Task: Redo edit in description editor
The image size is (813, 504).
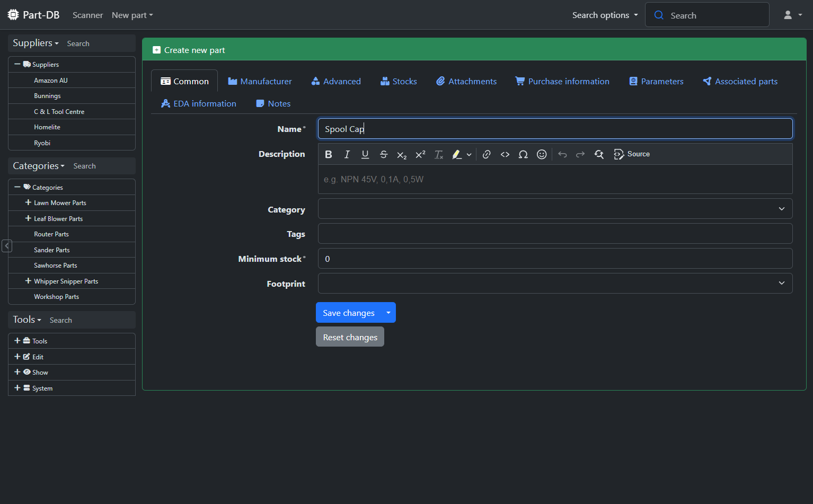Action: 580,154
